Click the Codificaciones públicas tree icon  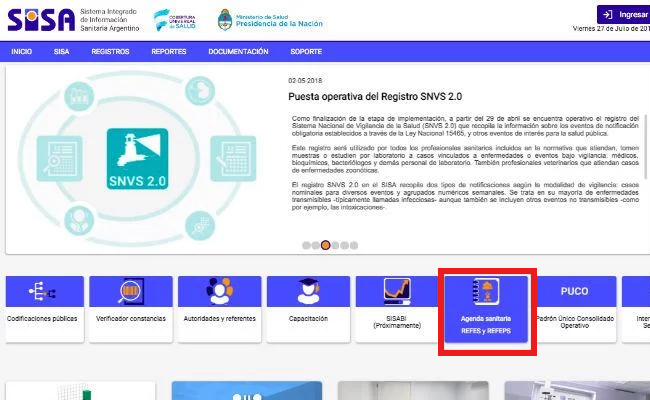point(42,291)
